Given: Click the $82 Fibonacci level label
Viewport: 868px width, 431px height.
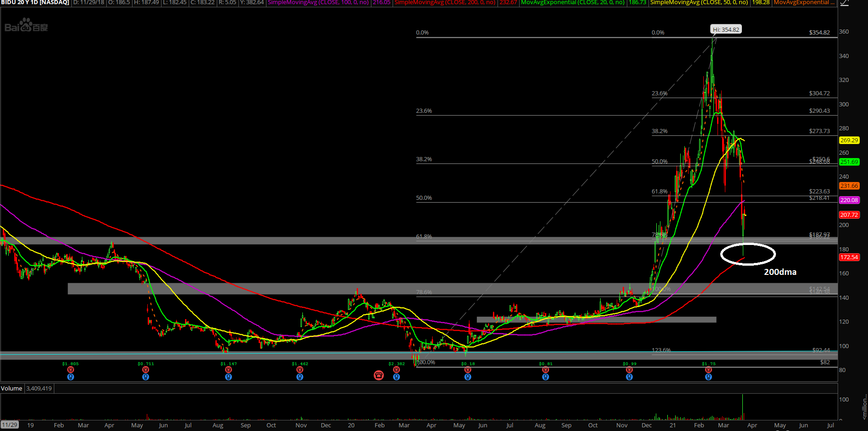Looking at the screenshot, I should [x=825, y=362].
